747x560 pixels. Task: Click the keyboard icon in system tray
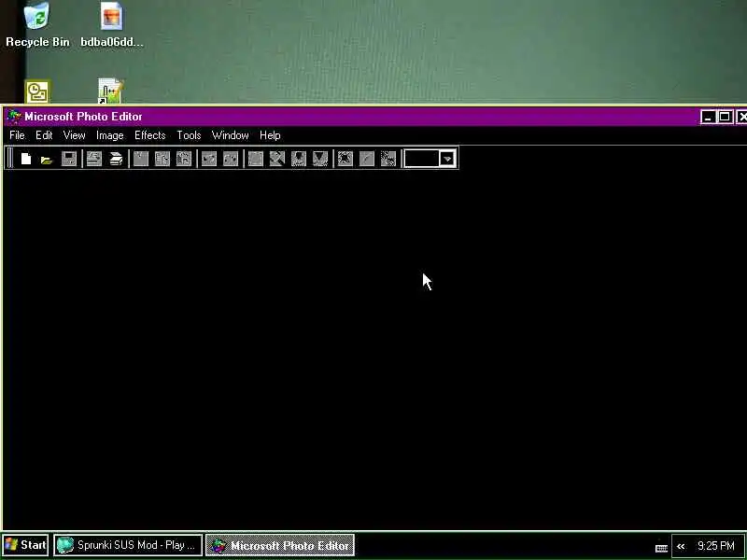click(x=661, y=548)
